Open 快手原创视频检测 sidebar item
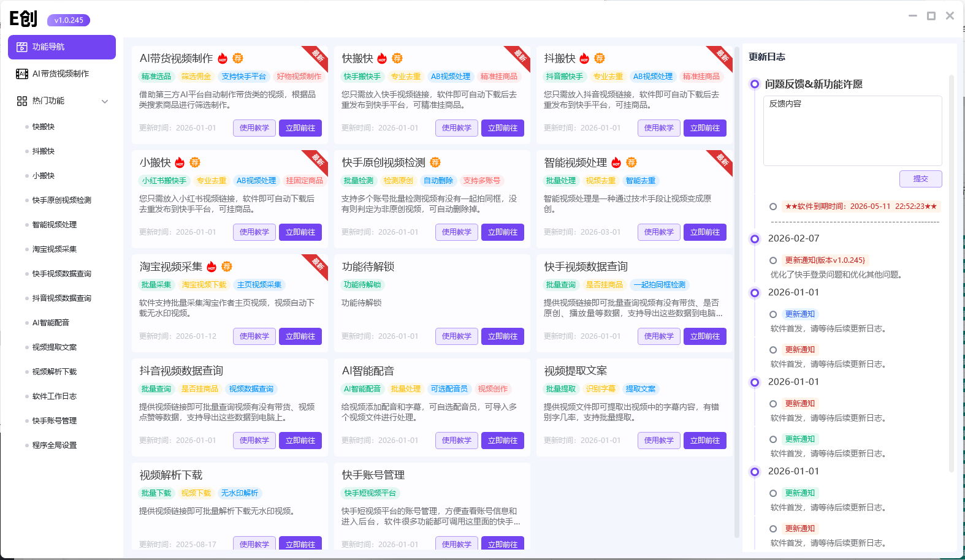965x560 pixels. tap(62, 200)
